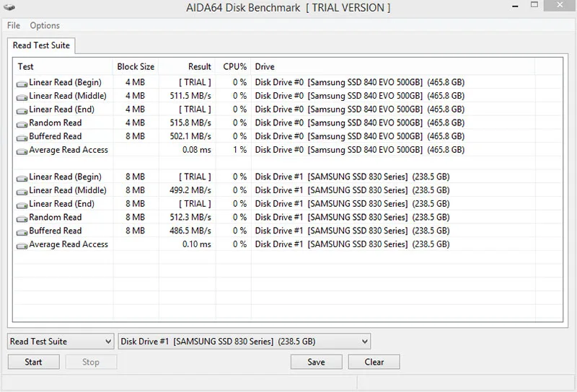Click the Save button

coord(316,362)
